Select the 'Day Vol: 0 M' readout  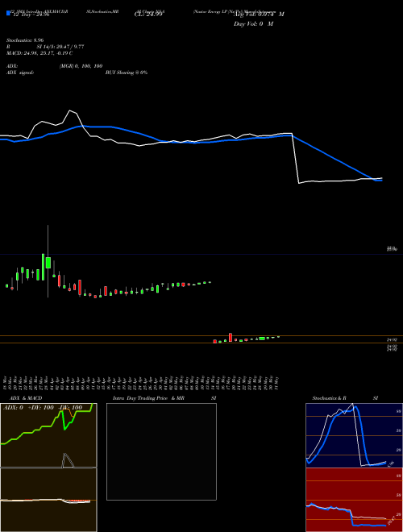(x=253, y=24)
